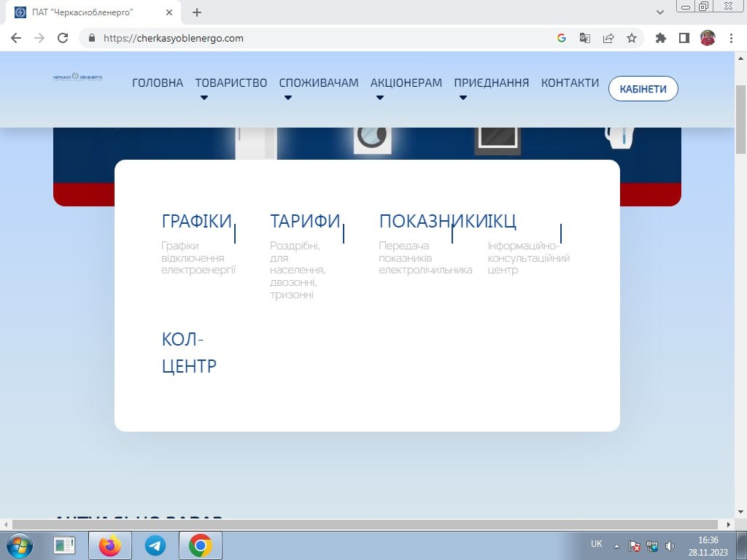Reload the page with refresh icon
The image size is (747, 560).
pyautogui.click(x=63, y=39)
